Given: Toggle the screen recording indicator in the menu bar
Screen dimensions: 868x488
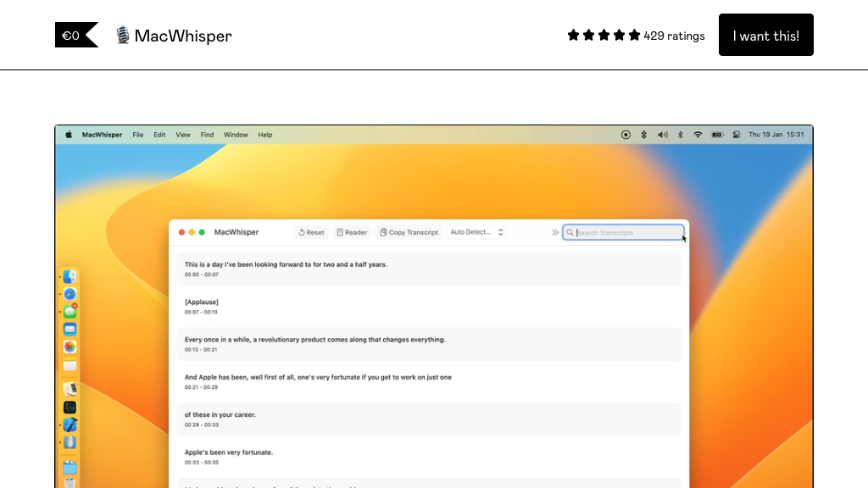Looking at the screenshot, I should pyautogui.click(x=626, y=134).
